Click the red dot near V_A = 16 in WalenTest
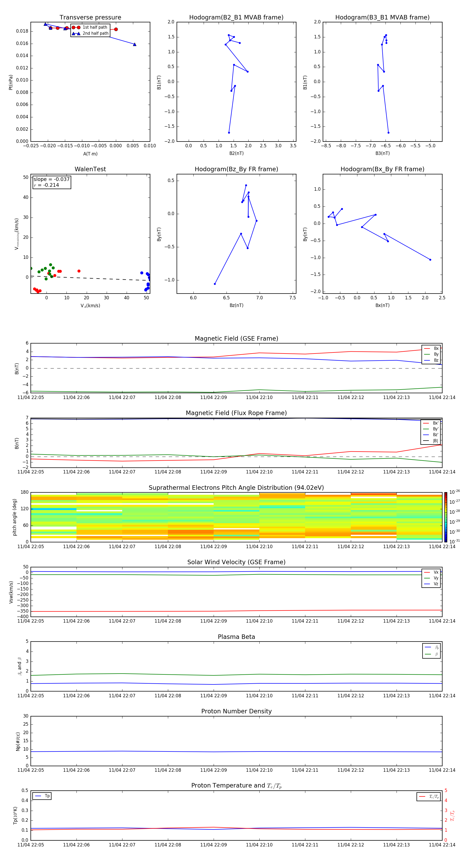 click(x=79, y=271)
